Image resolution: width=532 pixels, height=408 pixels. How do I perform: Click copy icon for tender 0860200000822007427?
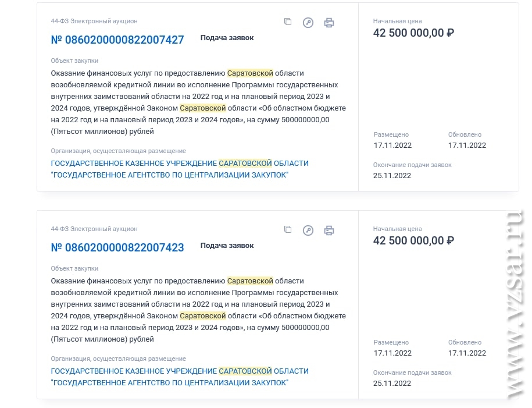pyautogui.click(x=288, y=22)
